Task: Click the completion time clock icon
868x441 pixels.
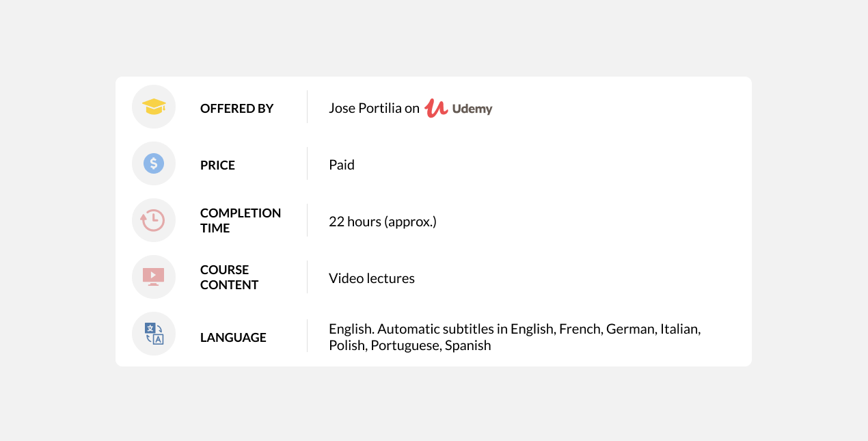Action: pyautogui.click(x=153, y=220)
